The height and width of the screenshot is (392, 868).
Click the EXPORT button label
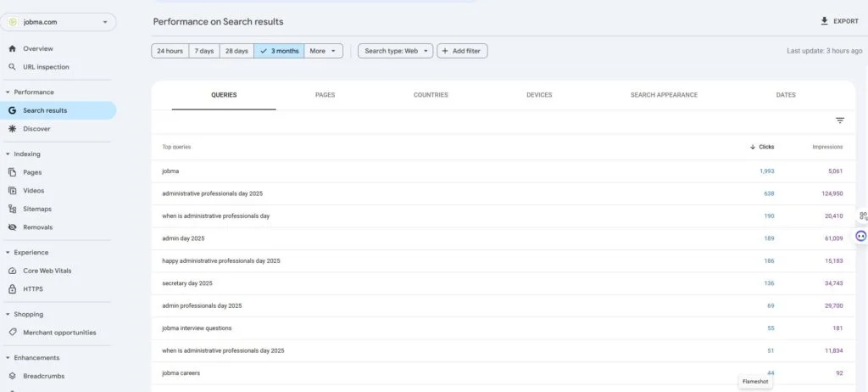point(846,21)
